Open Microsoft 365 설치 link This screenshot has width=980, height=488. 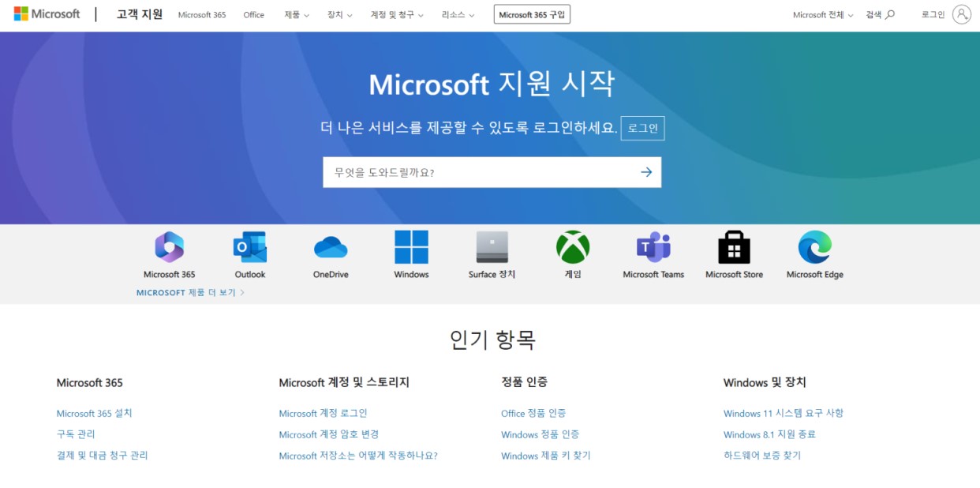point(95,413)
